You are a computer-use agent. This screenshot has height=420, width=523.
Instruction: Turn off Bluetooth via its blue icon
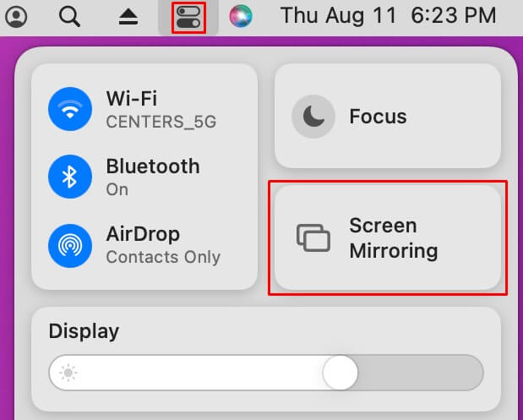70,177
